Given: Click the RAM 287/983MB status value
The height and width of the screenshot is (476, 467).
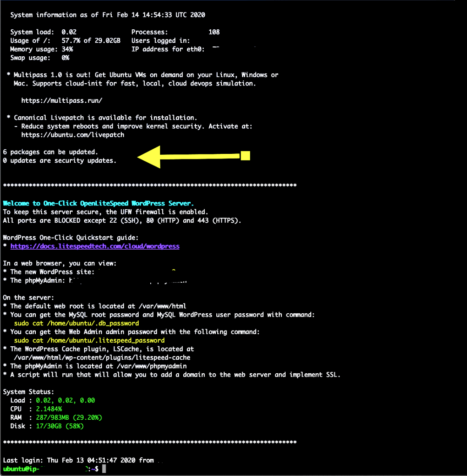Looking at the screenshot, I should coord(69,417).
